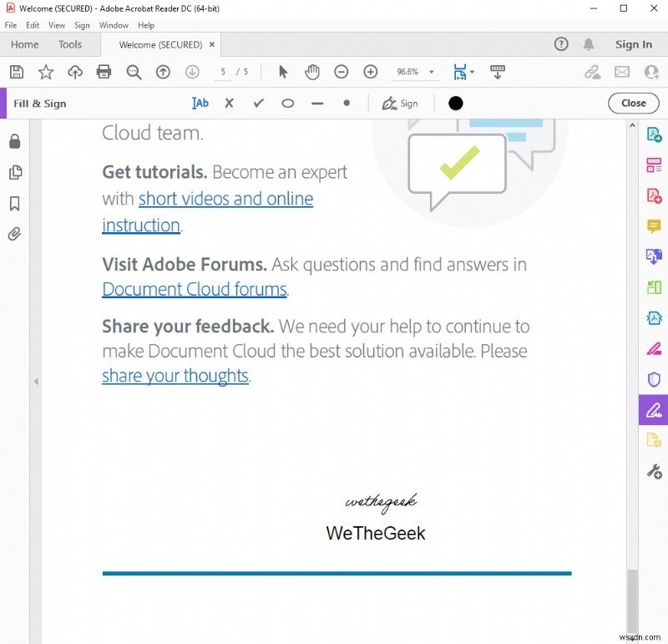668x644 pixels.
Task: Open the File menu
Action: coord(11,25)
